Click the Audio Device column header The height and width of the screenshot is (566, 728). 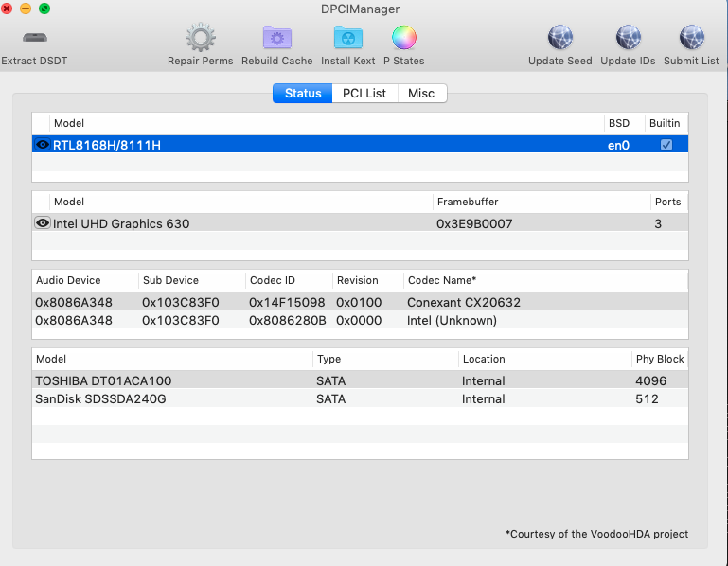pyautogui.click(x=85, y=280)
